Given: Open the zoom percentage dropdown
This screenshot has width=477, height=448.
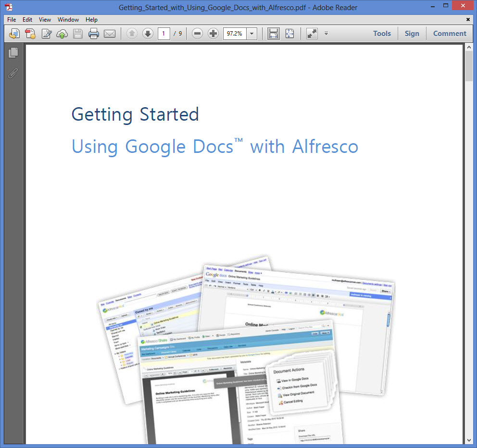Looking at the screenshot, I should pos(251,34).
